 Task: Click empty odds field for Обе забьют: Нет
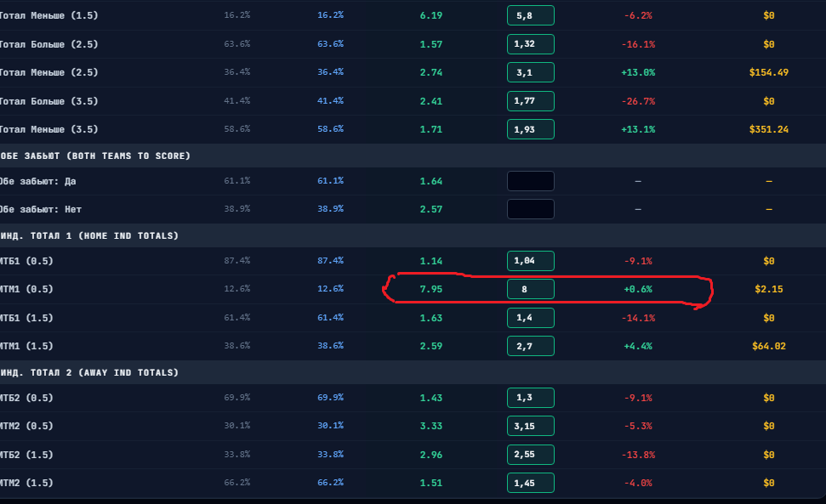pyautogui.click(x=531, y=209)
